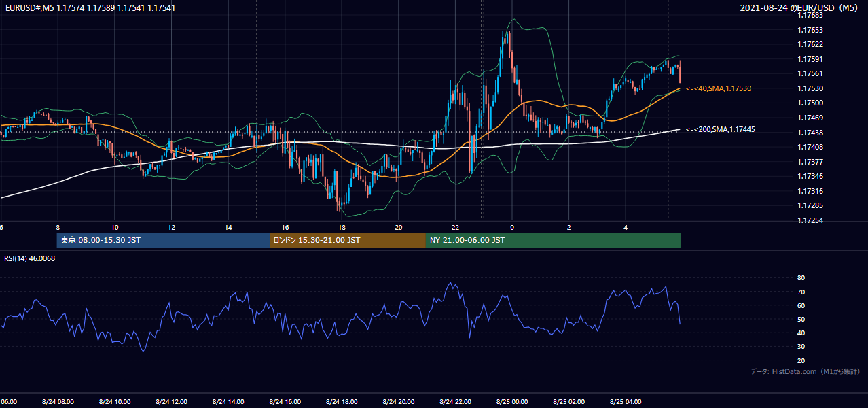
Task: Click RSI level 80 on the scale
Action: [801, 278]
